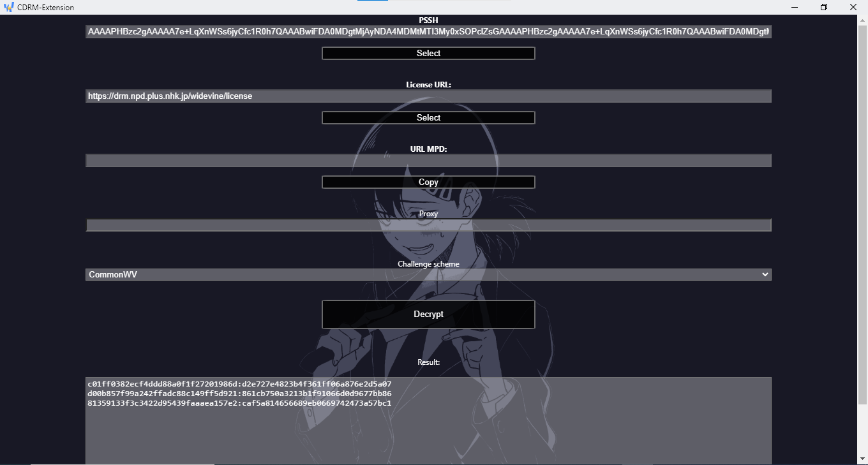Click the Proxy label
The height and width of the screenshot is (465, 868).
pyautogui.click(x=428, y=214)
